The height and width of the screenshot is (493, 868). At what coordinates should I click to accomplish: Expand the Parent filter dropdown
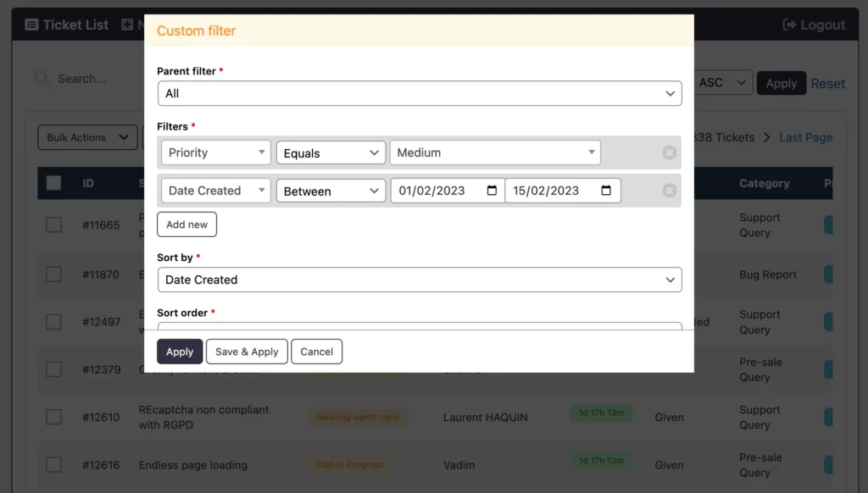pyautogui.click(x=420, y=93)
